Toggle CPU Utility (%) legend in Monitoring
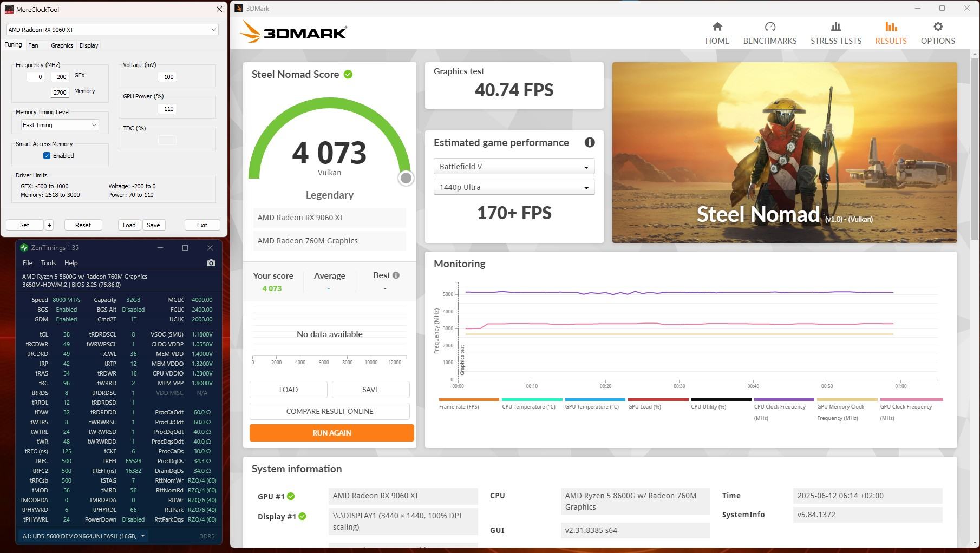Screen dimensions: 980x553 tap(721, 403)
